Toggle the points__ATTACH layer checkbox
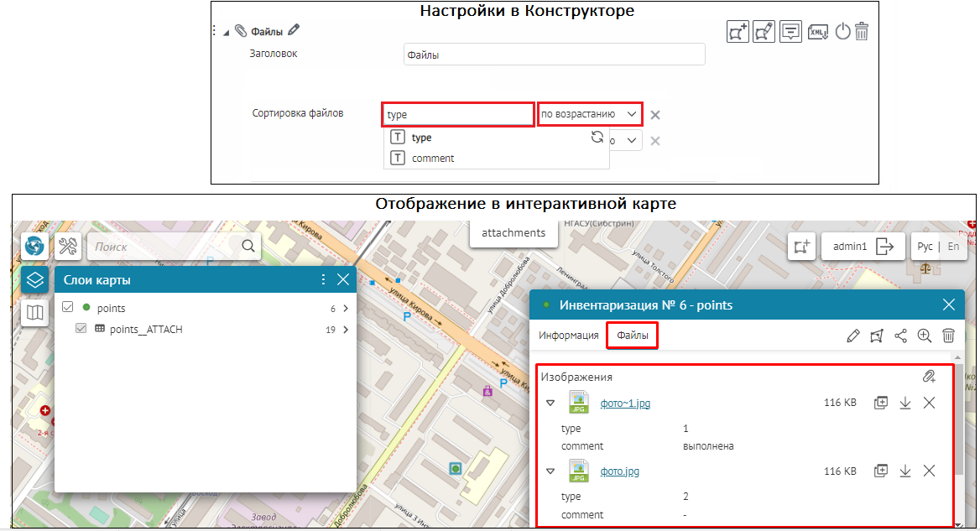This screenshot has width=980, height=531. [x=81, y=329]
